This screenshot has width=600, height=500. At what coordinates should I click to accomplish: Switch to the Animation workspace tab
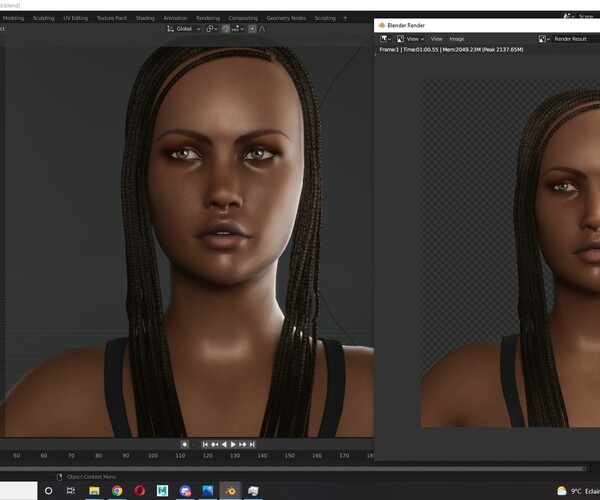pos(175,18)
